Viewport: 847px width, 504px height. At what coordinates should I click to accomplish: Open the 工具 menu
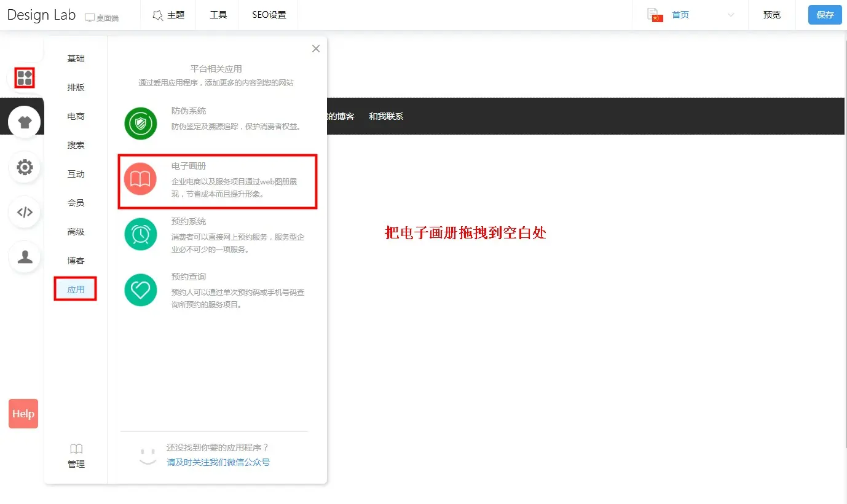pos(218,15)
